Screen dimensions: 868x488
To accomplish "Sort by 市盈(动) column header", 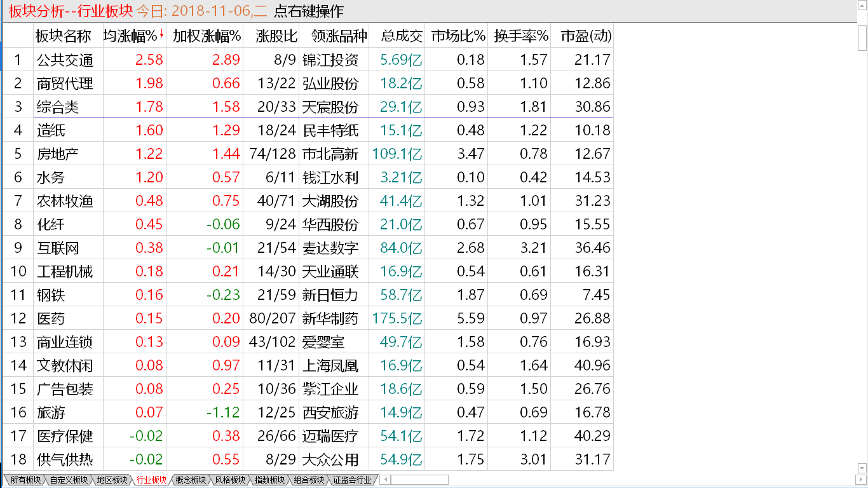I will [x=582, y=36].
